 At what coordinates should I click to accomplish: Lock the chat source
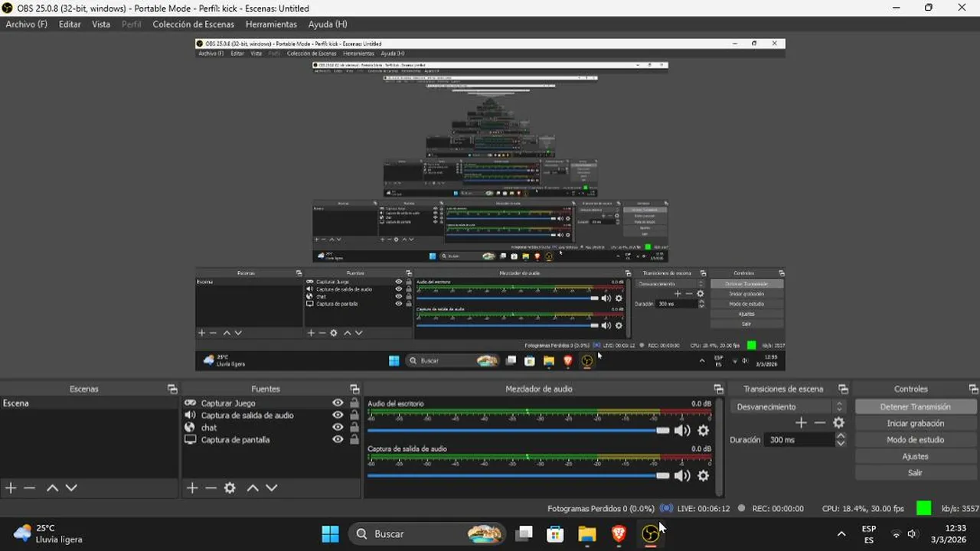354,428
